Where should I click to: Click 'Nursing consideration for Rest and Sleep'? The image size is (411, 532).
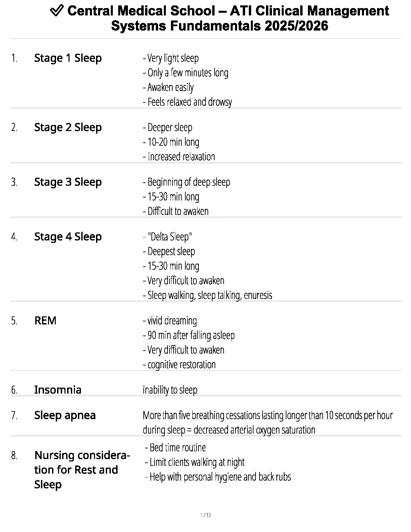tap(82, 470)
